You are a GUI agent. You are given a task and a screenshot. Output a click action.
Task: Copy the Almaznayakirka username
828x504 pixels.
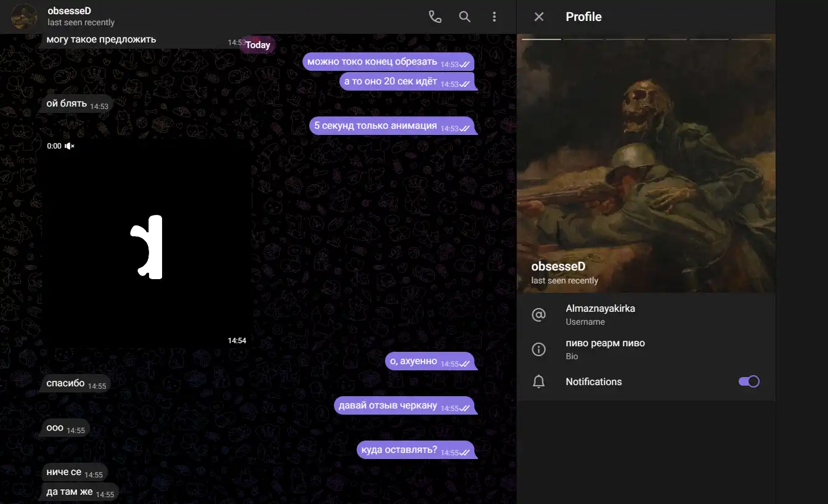pos(600,309)
